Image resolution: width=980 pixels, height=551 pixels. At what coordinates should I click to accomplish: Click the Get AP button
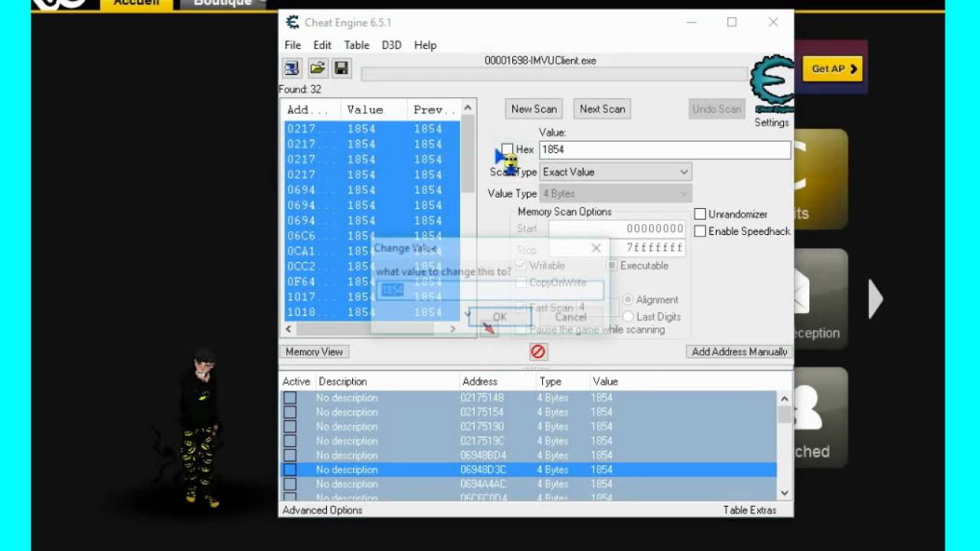(832, 69)
